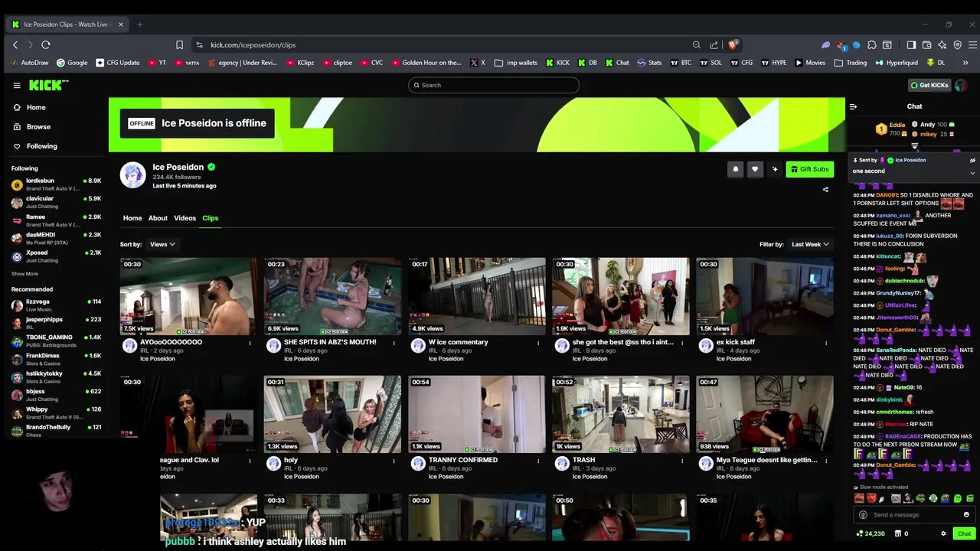Image resolution: width=980 pixels, height=551 pixels.
Task: Open options menu for ex kick staff clip
Action: pyautogui.click(x=825, y=343)
